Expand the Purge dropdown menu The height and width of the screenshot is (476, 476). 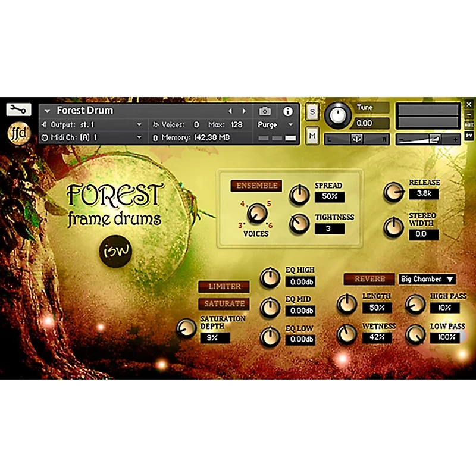click(x=276, y=125)
